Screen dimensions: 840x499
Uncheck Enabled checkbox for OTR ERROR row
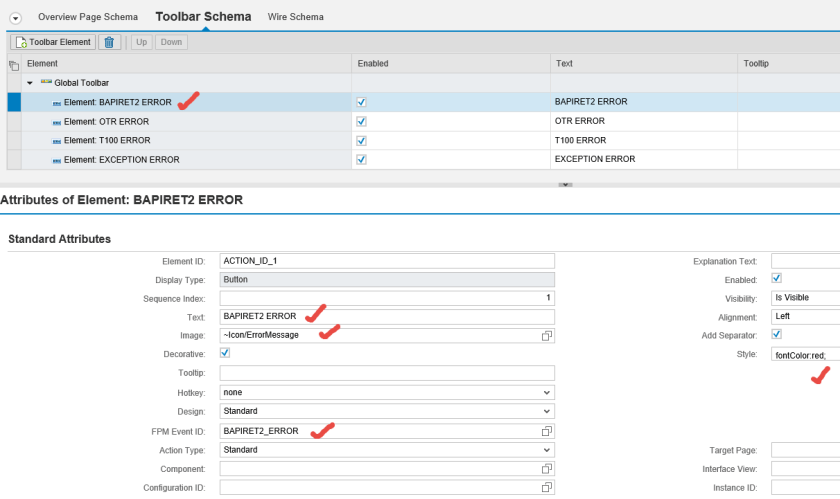coord(361,122)
